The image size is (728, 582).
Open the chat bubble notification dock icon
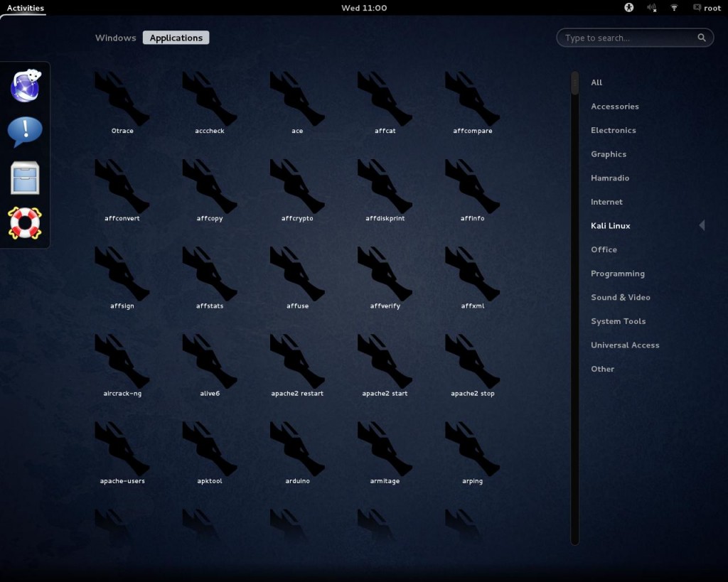tap(26, 131)
